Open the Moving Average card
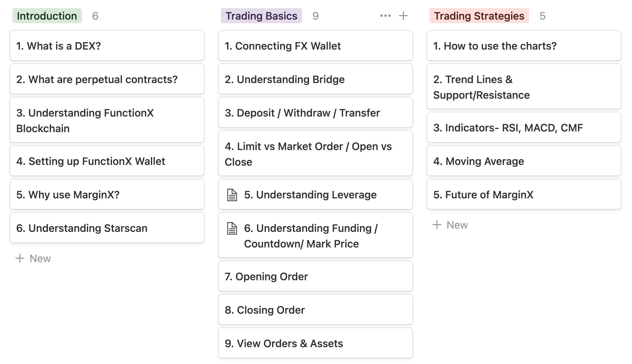Viewport: 632px width, 364px height. click(524, 161)
